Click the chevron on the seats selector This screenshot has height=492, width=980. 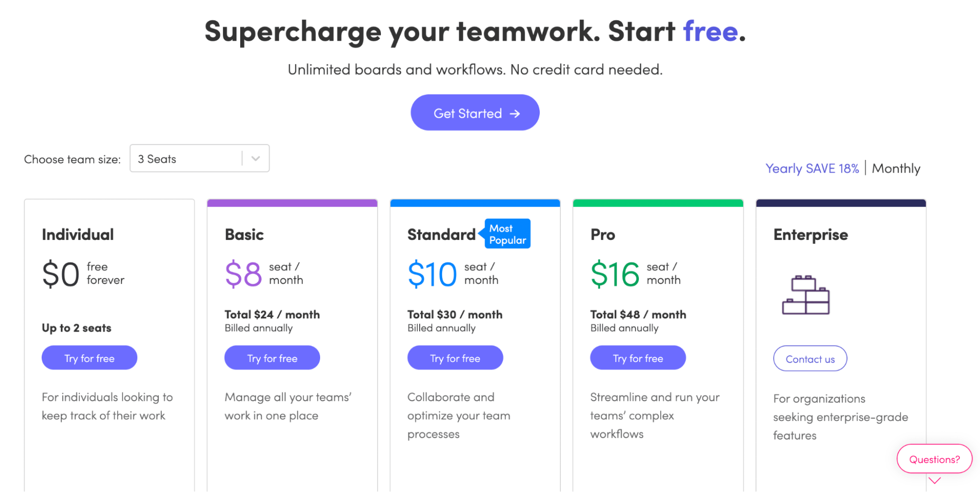click(x=255, y=158)
